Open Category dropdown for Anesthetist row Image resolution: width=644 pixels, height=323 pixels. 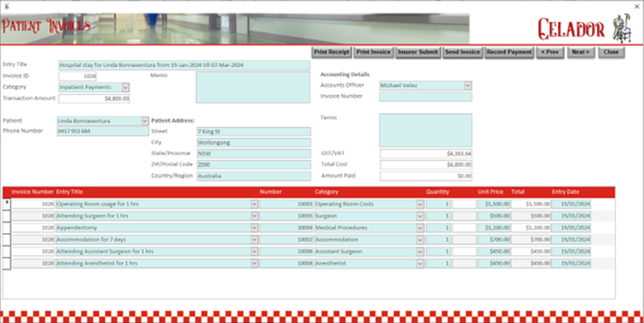[420, 264]
